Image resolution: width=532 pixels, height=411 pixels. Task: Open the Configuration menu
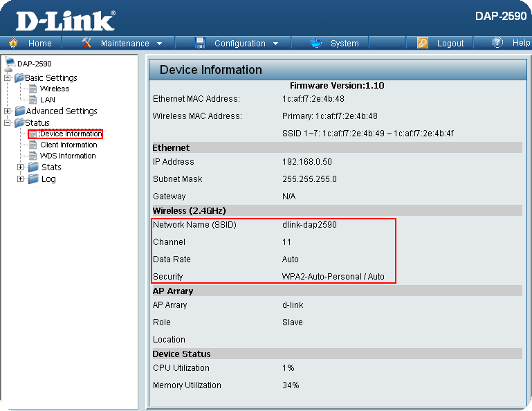point(240,44)
